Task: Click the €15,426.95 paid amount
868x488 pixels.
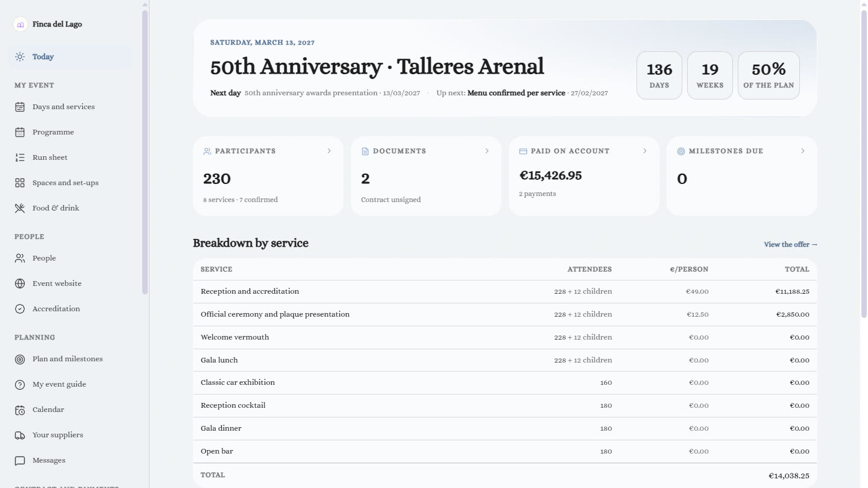Action: 550,176
